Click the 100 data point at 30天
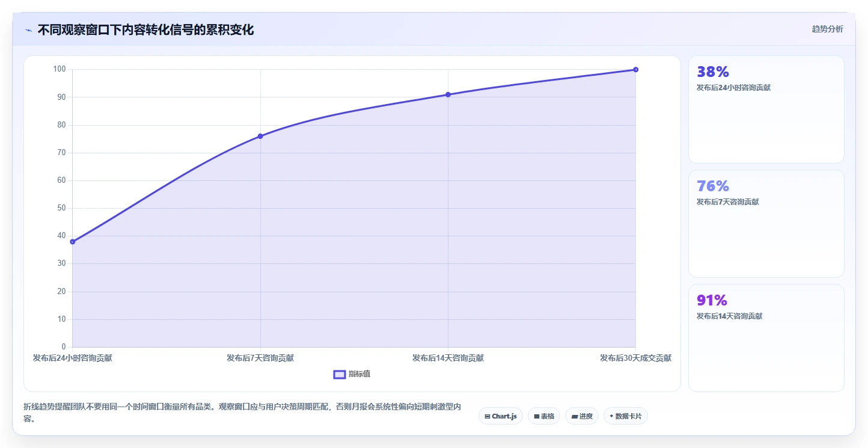This screenshot has width=868, height=448. pos(635,70)
